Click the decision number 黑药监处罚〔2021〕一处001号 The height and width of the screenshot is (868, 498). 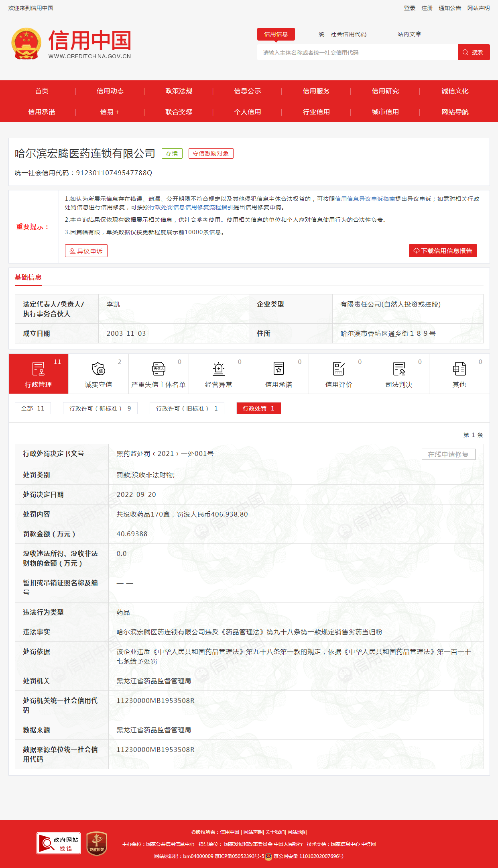(x=165, y=453)
